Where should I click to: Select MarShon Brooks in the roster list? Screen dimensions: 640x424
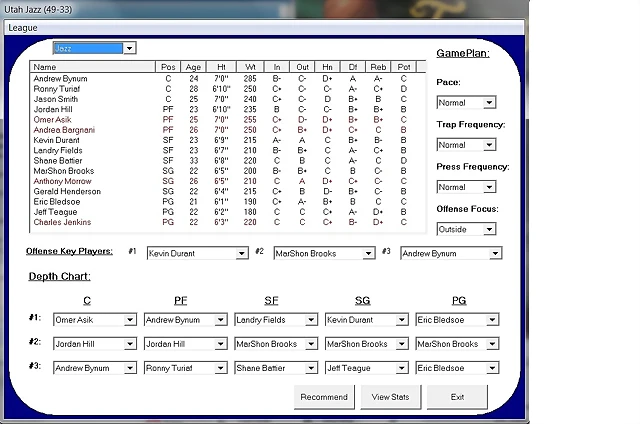coord(228,171)
